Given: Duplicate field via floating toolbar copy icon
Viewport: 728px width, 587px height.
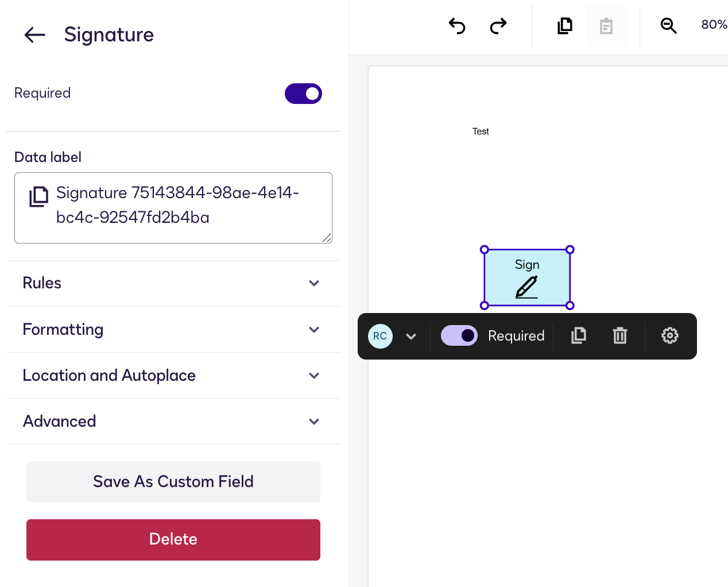Looking at the screenshot, I should [x=579, y=335].
